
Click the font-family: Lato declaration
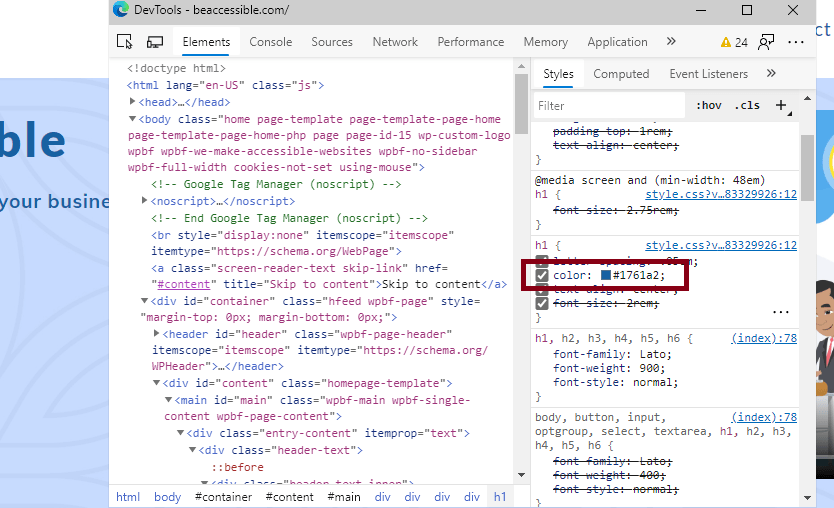coord(612,354)
